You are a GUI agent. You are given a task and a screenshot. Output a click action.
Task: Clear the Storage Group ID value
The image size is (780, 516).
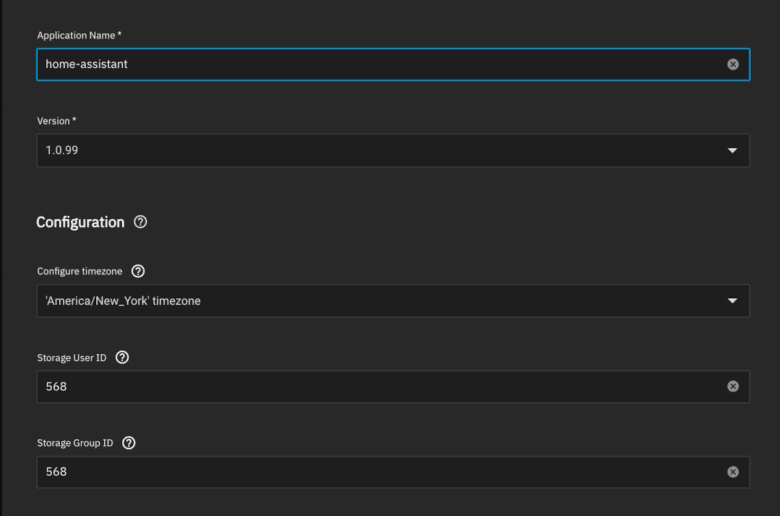[x=733, y=472]
